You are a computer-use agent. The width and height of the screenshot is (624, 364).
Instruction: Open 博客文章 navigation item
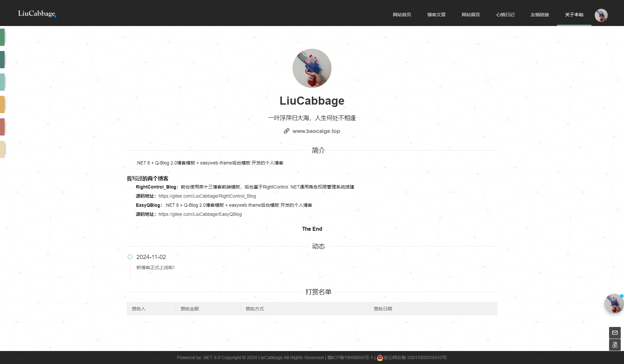pyautogui.click(x=436, y=15)
